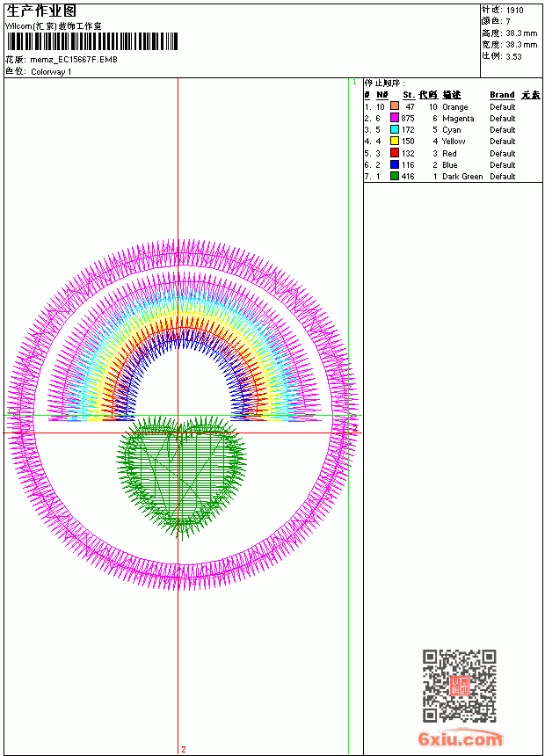Click the barcode under the studio name
This screenshot has width=545, height=756.
pyautogui.click(x=92, y=42)
